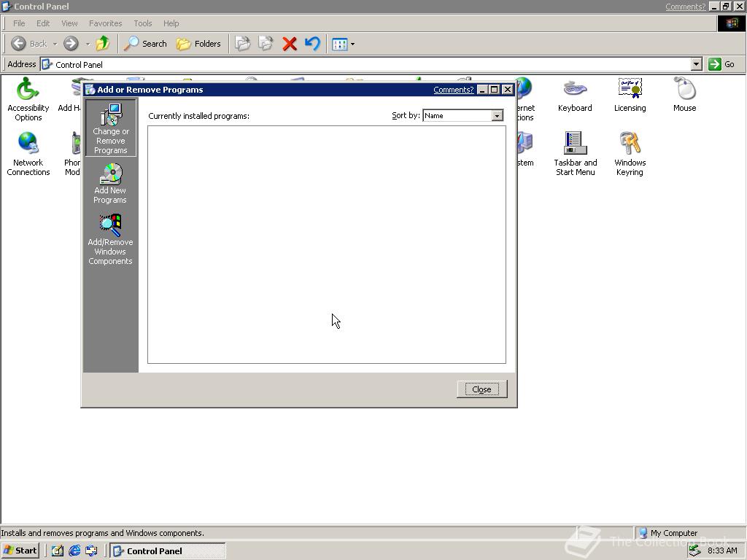Click the first Quick Launch notepad icon
This screenshot has width=747, height=560.
pos(57,551)
